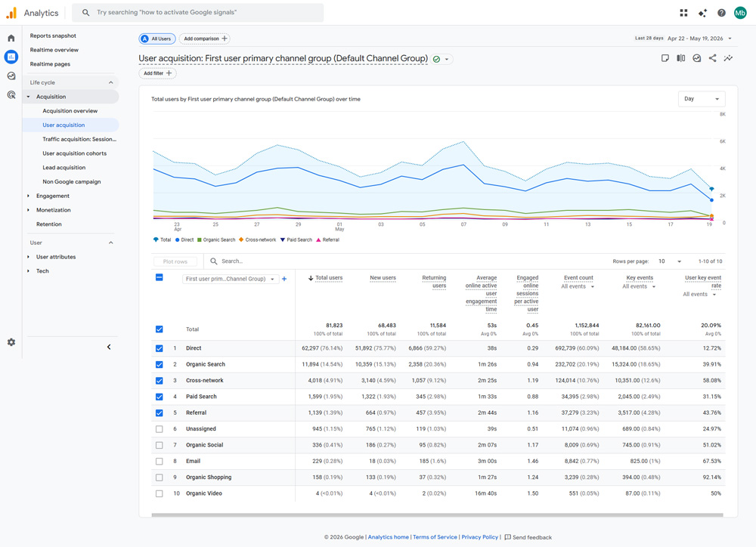
Task: Uncheck the Total row checkbox
Action: (x=159, y=329)
